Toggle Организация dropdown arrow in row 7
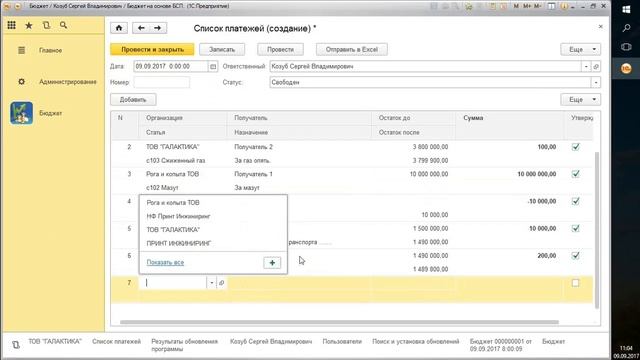 [211, 282]
